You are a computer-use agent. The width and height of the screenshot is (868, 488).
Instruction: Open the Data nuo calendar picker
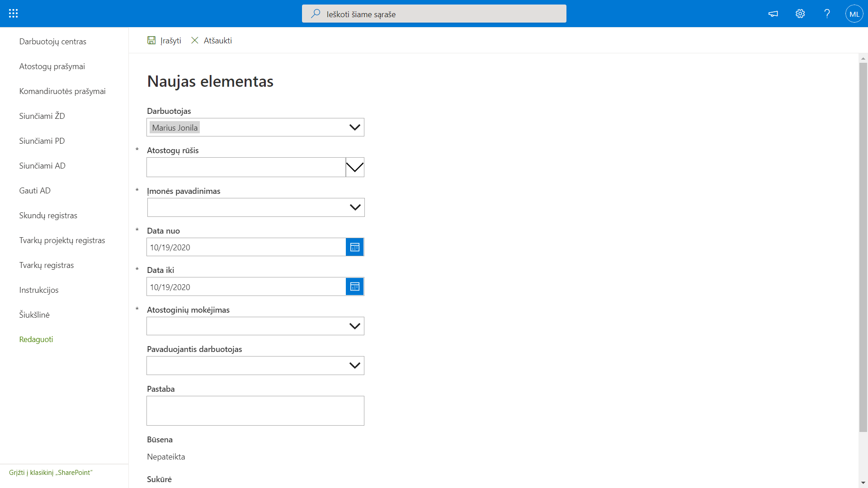pos(355,247)
